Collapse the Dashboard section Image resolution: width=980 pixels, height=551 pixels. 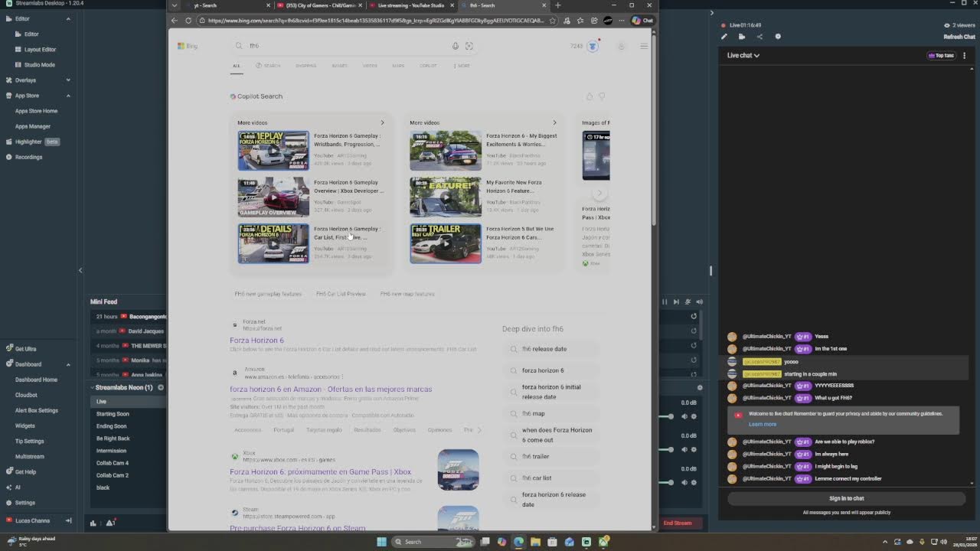pos(68,364)
